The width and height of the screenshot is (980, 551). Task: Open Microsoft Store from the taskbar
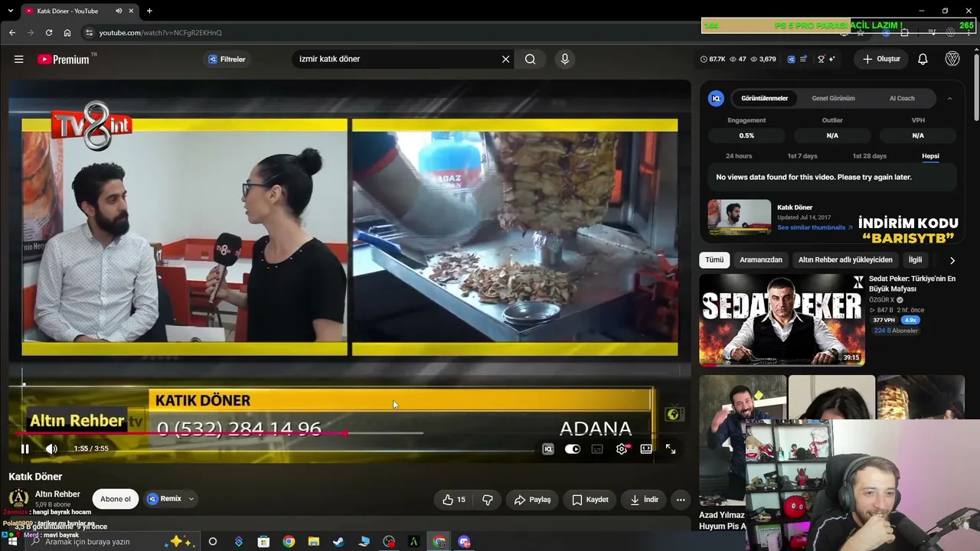(263, 542)
